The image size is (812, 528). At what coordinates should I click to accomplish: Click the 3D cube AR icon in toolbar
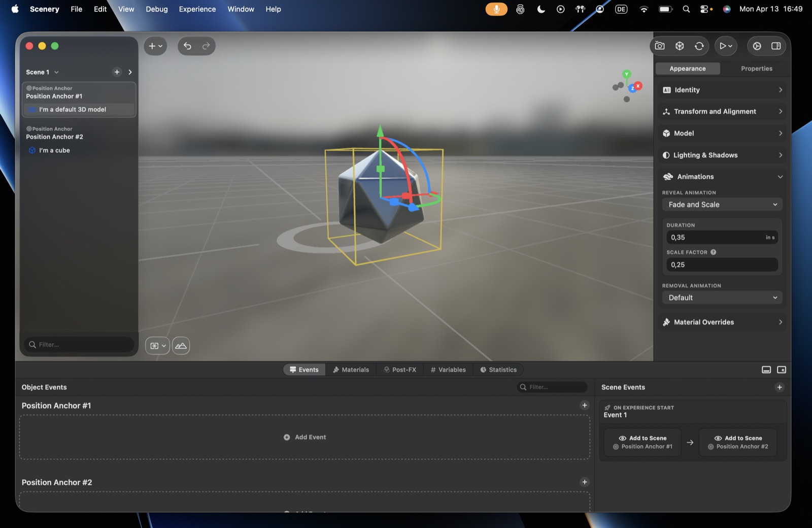pos(680,46)
